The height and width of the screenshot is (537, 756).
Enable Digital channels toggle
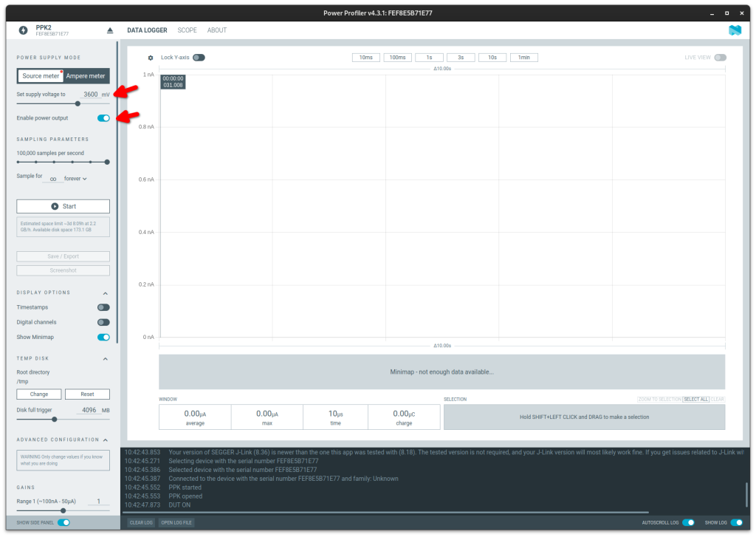point(103,322)
